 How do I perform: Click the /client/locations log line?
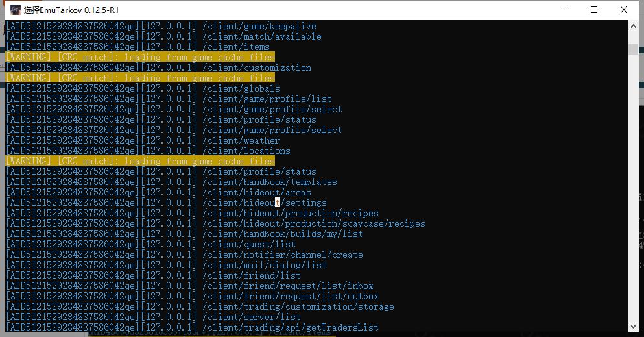[x=148, y=151]
